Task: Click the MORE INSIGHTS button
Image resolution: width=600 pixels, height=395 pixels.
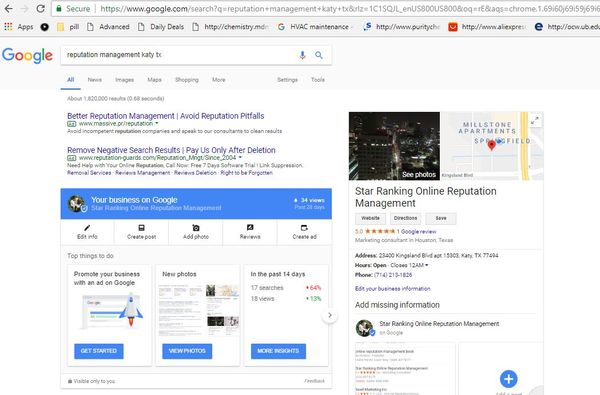Action: [x=278, y=351]
